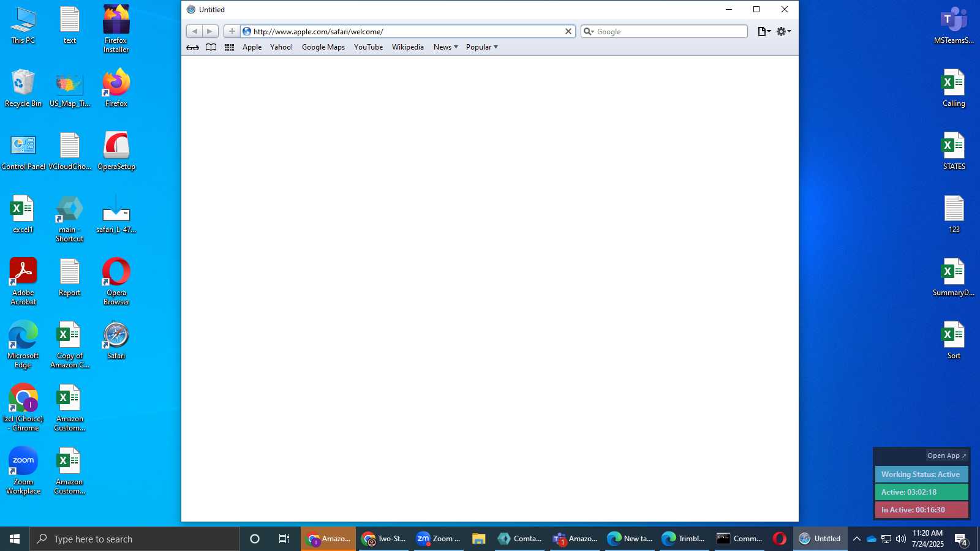Go forward with Safari's forward arrow

coord(210,31)
